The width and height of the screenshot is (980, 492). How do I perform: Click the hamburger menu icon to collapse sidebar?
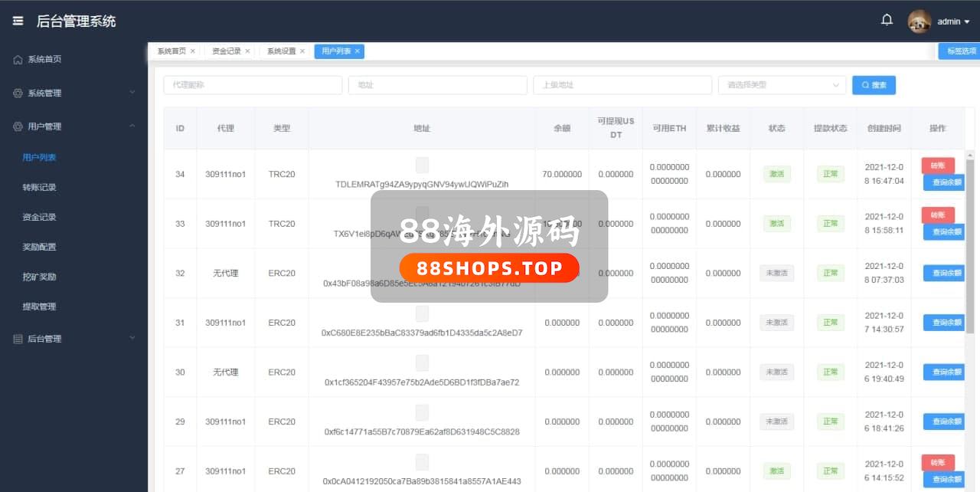18,21
